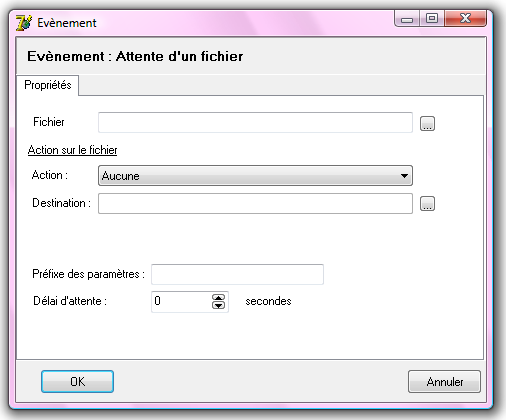The height and width of the screenshot is (420, 506).
Task: Close the Evènement dialog
Action: 465,18
